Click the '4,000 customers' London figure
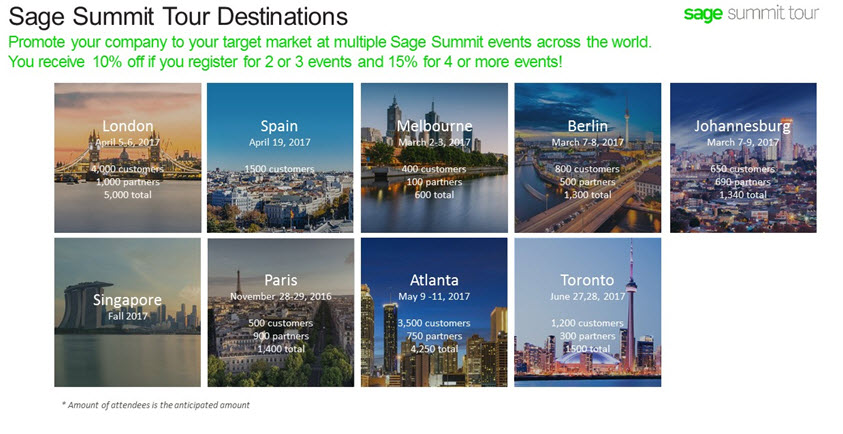This screenshot has height=434, width=843. pos(127,169)
